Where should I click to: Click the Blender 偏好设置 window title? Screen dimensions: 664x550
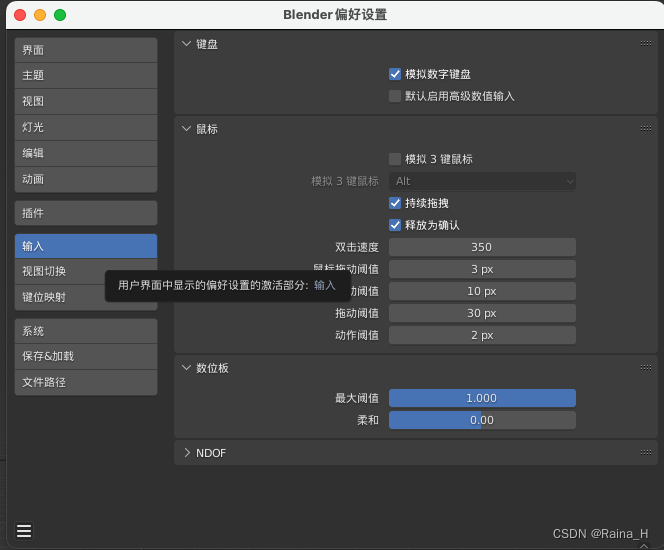335,15
